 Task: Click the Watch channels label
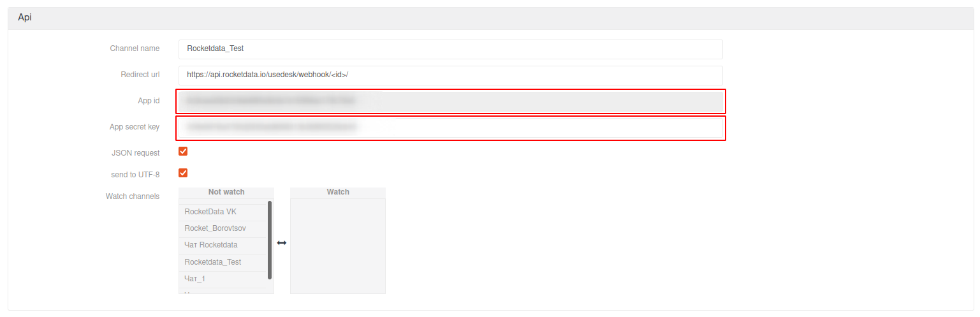133,196
